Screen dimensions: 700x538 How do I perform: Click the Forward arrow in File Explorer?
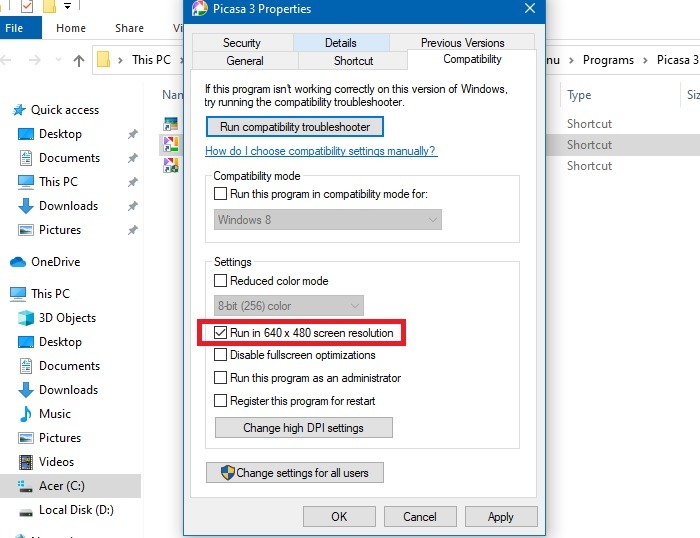point(34,60)
